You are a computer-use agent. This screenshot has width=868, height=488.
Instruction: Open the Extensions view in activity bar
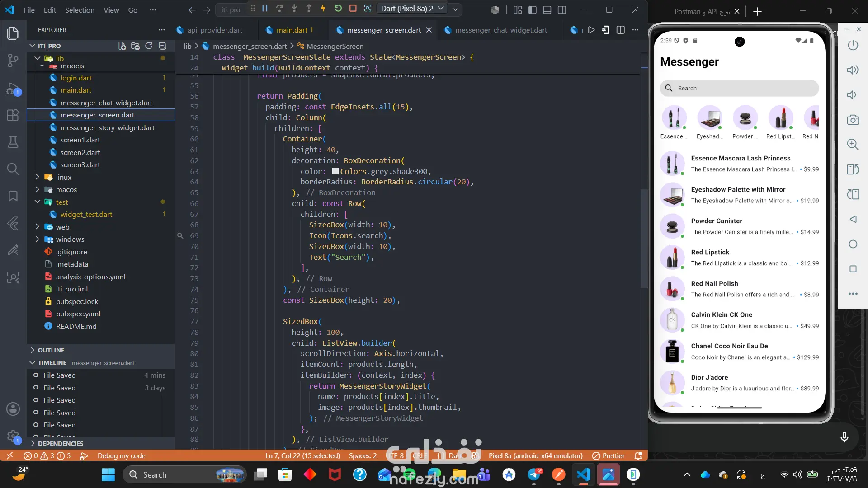click(x=13, y=115)
